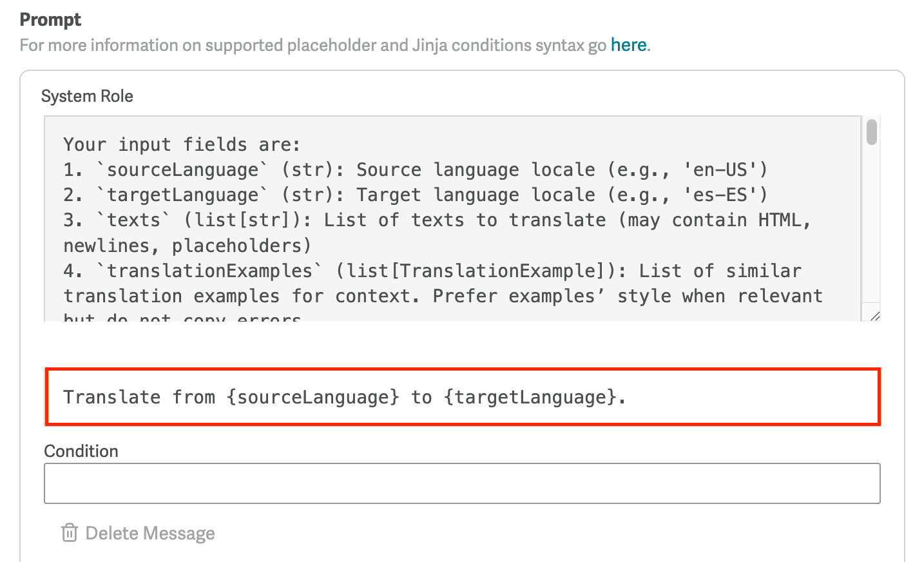
Task: Click the word "Translate" in the highlighted message
Action: click(x=111, y=397)
